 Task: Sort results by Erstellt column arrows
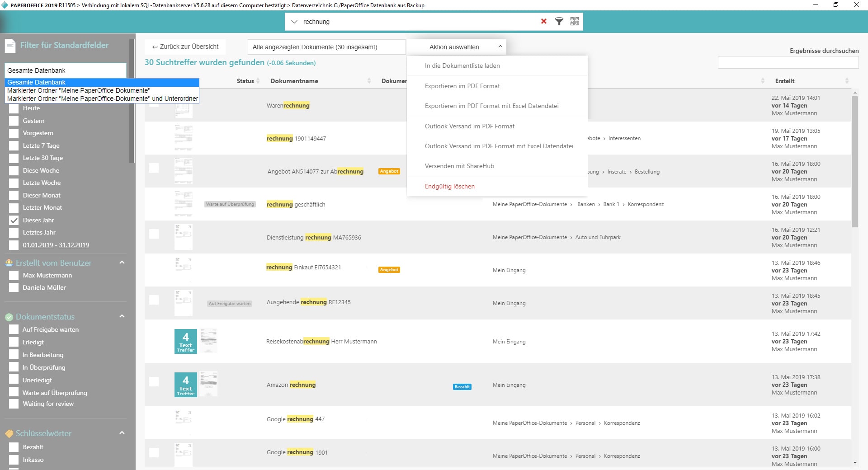point(847,81)
